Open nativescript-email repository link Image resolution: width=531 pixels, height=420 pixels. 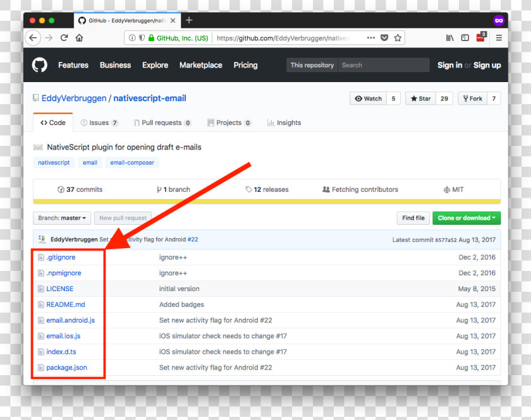point(150,98)
